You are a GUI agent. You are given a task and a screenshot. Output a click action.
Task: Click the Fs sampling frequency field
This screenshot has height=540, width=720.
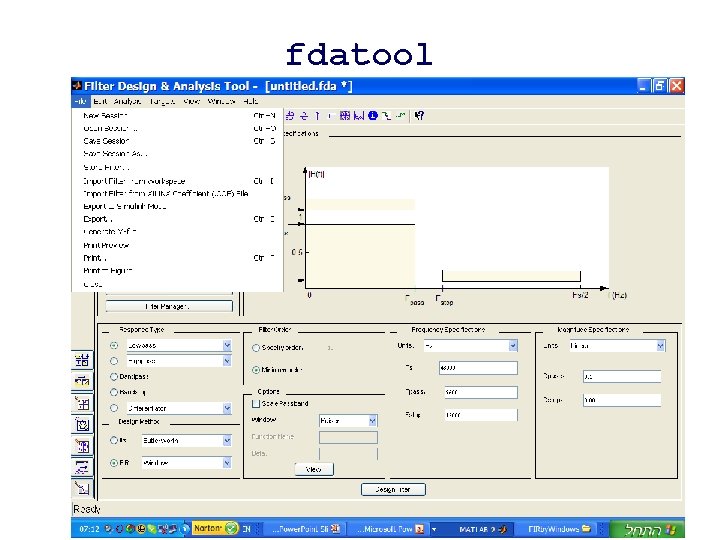478,368
